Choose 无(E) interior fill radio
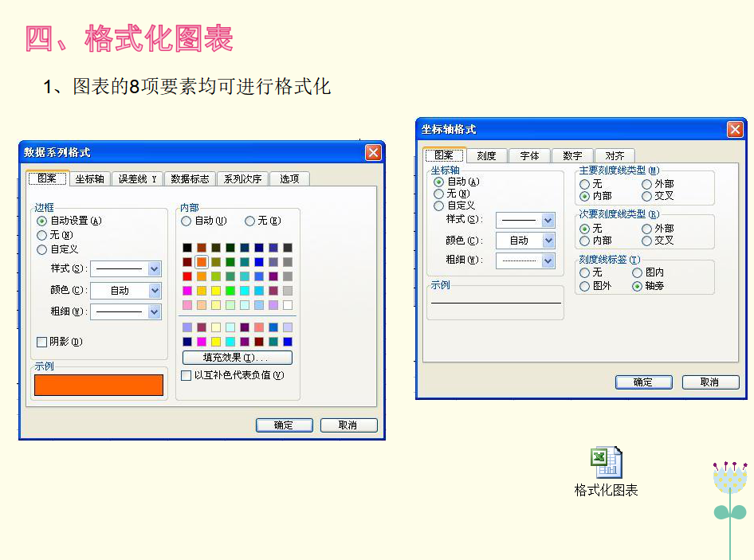This screenshot has width=754, height=560. point(249,221)
